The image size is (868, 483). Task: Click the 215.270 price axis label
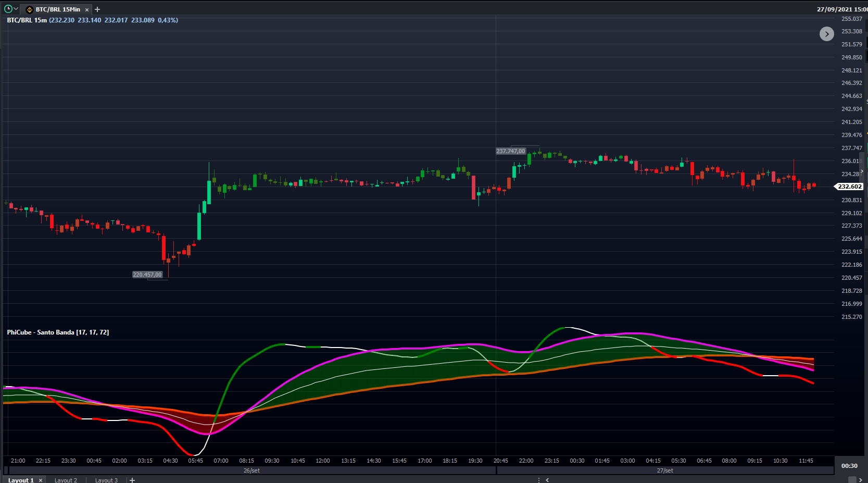pos(852,317)
